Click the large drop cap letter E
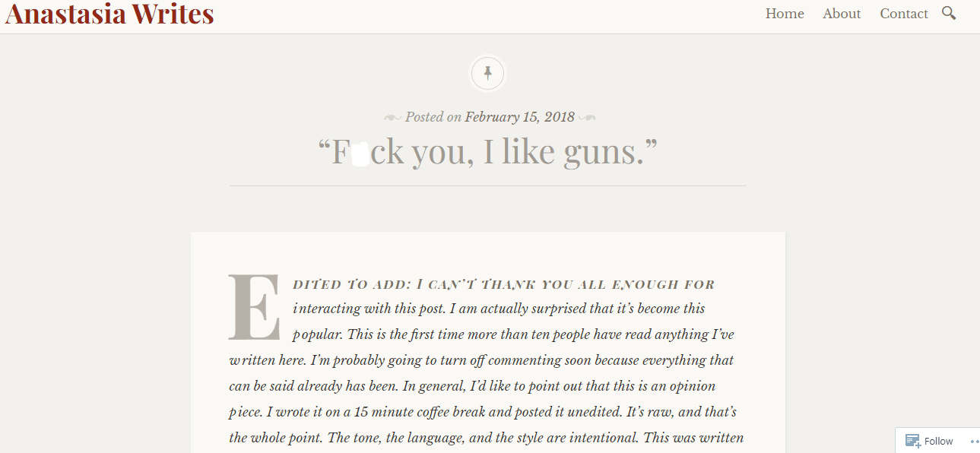Image resolution: width=980 pixels, height=453 pixels. coord(255,307)
